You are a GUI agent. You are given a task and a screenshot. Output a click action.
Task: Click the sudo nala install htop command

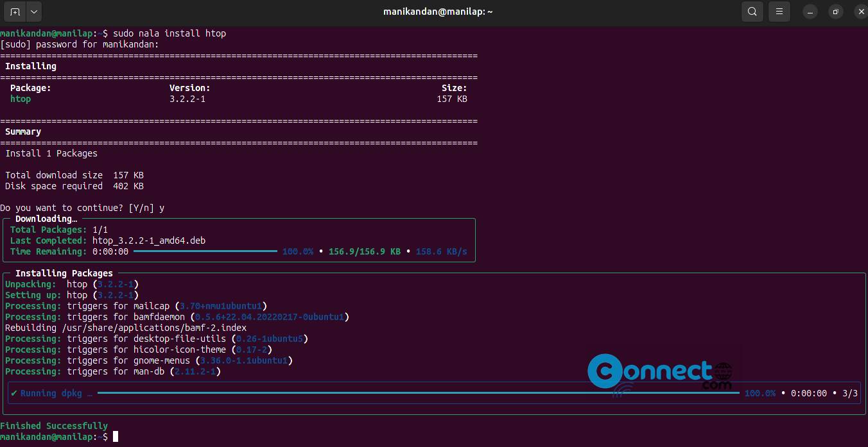coord(169,33)
